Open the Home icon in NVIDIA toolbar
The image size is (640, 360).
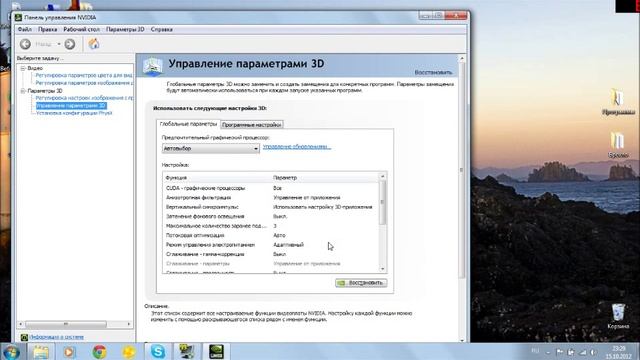pyautogui.click(x=94, y=44)
